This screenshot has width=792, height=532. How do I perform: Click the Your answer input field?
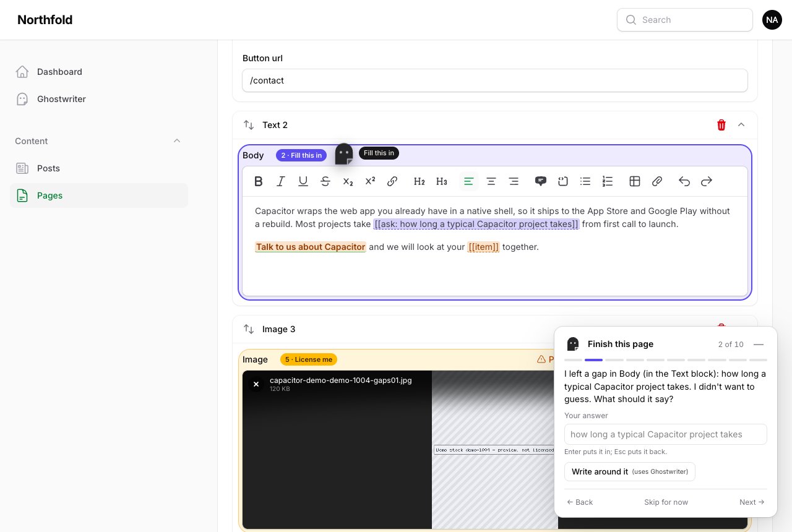click(666, 434)
